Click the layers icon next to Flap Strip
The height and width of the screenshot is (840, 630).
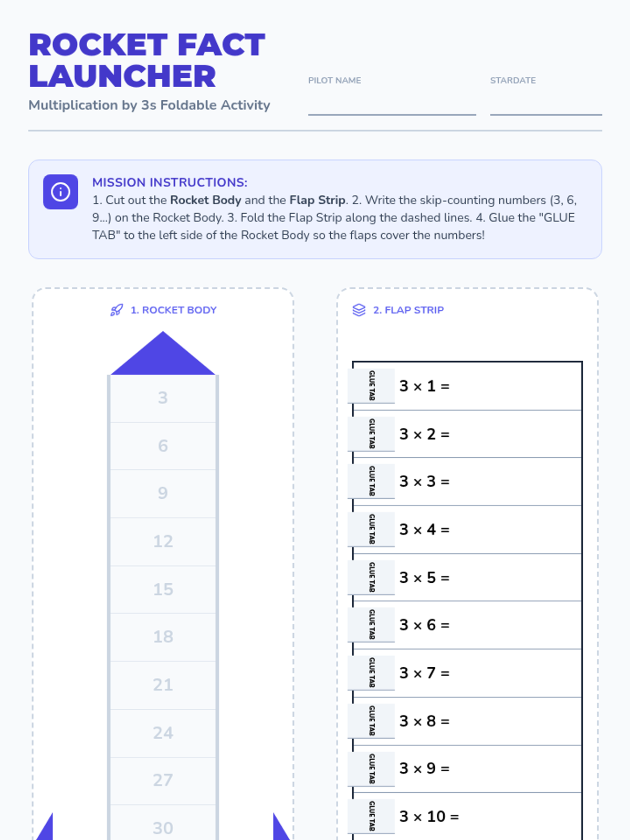[x=359, y=310]
